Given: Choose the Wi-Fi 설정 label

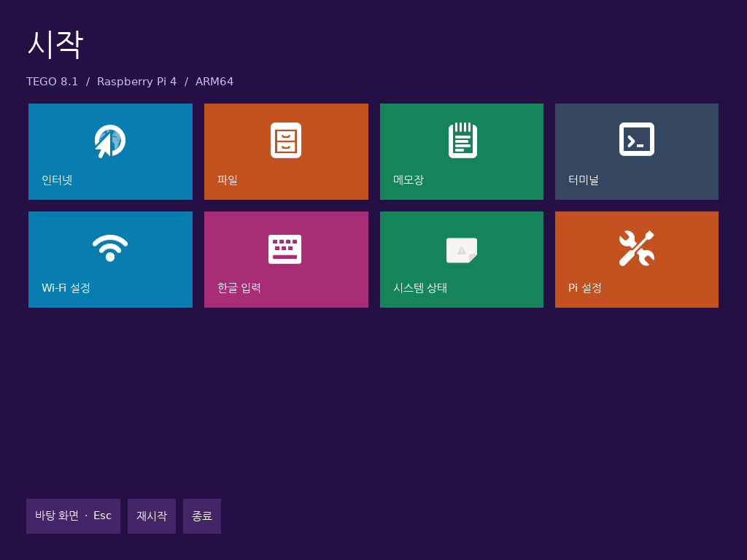Looking at the screenshot, I should point(66,288).
